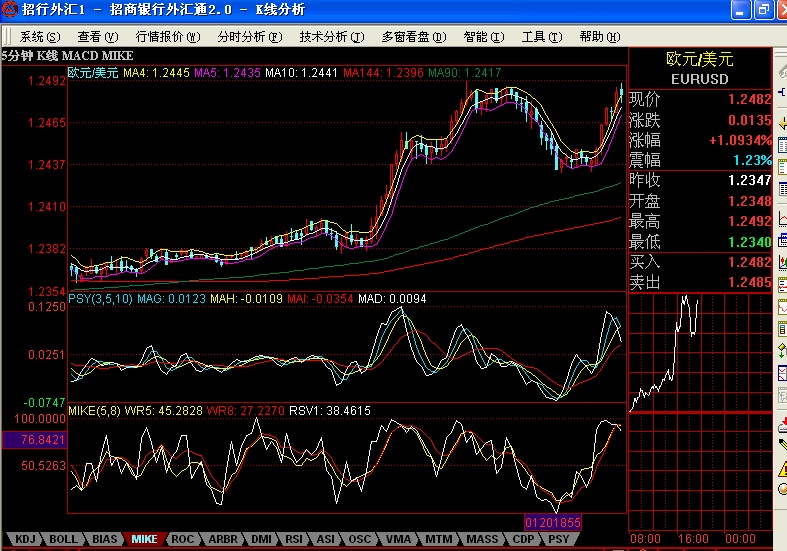Click the highlighted 76.8421 axis value
Viewport: 787px width, 551px height.
pos(35,440)
